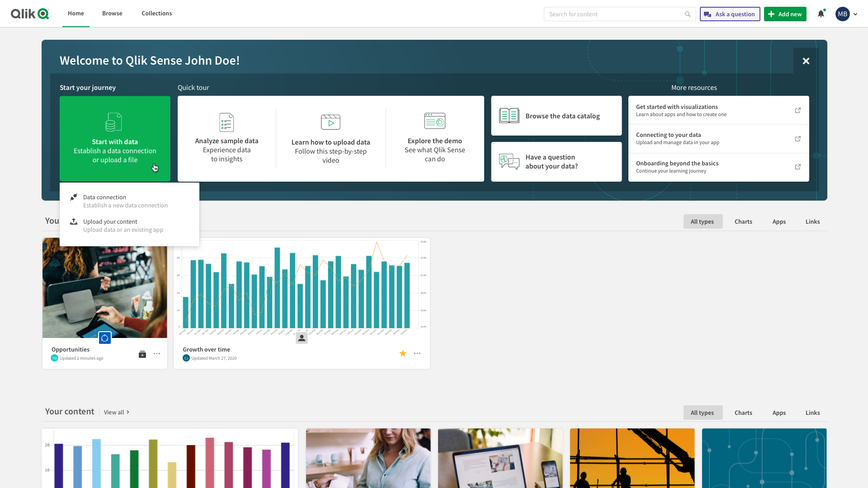This screenshot has height=488, width=868.
Task: Open the notifications bell
Action: (x=821, y=14)
